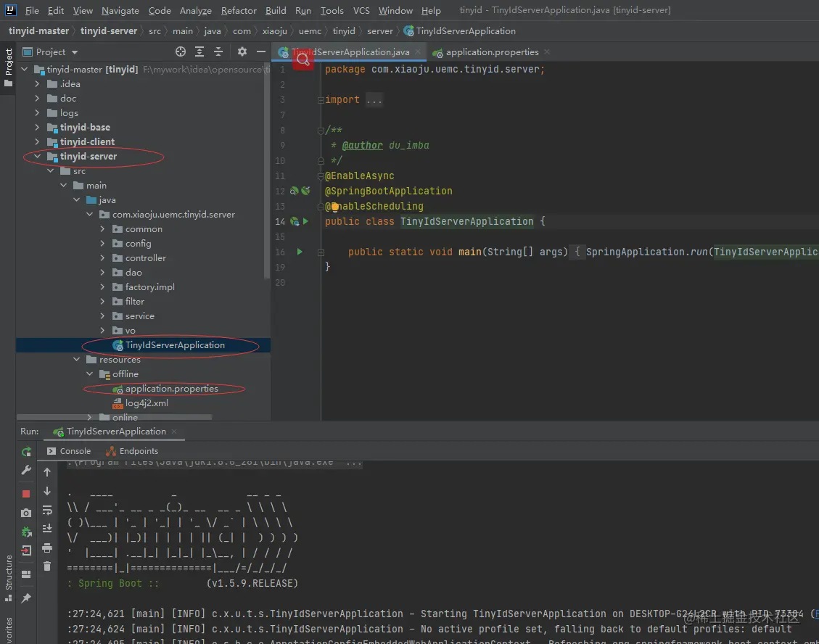This screenshot has height=644, width=819.
Task: Expand the .idea folder
Action: (37, 83)
